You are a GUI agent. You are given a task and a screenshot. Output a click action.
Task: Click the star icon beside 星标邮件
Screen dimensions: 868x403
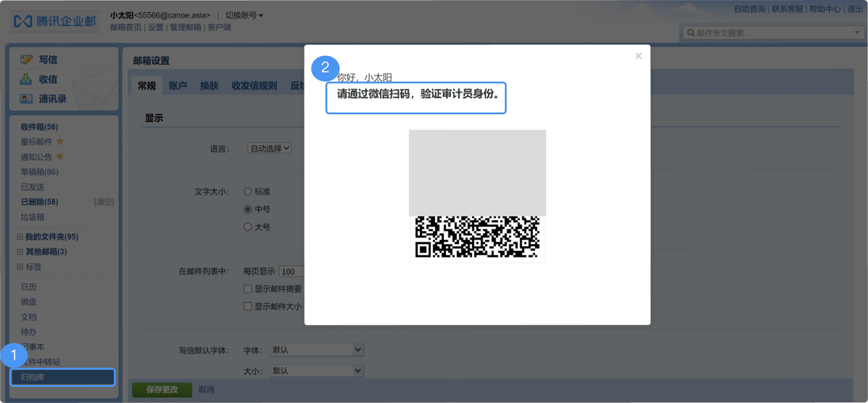60,142
